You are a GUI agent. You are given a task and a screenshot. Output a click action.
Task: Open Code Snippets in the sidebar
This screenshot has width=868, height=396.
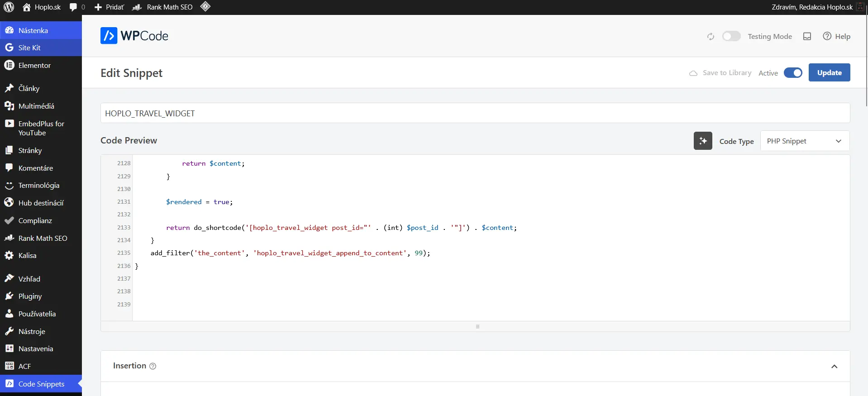click(x=41, y=384)
